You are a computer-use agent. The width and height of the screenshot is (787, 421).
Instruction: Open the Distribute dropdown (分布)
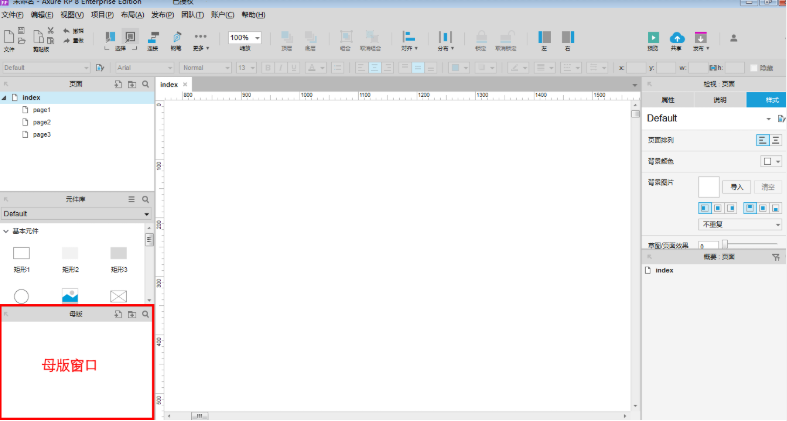[445, 41]
